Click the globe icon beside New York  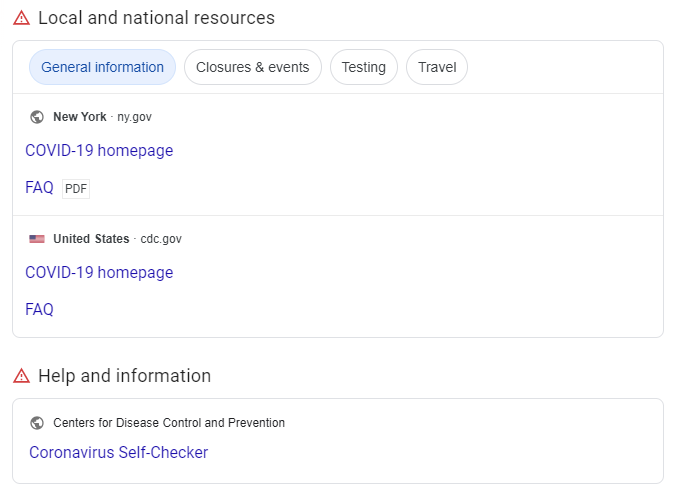pyautogui.click(x=37, y=117)
